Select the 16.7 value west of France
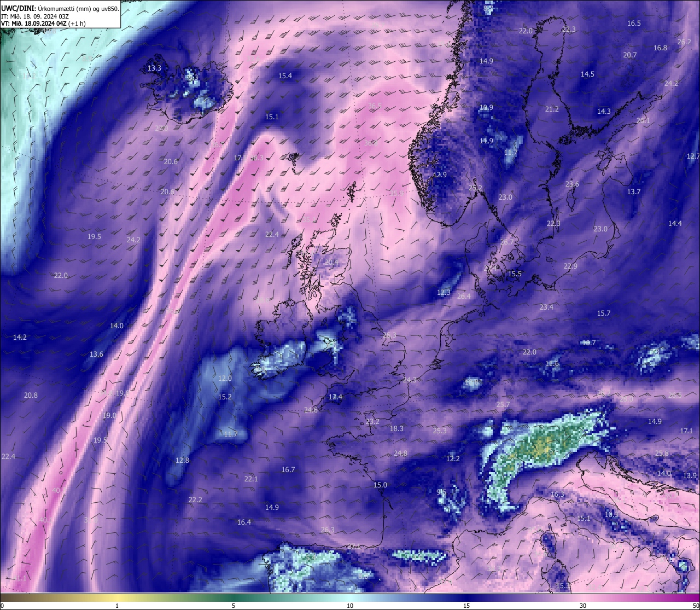 click(288, 470)
